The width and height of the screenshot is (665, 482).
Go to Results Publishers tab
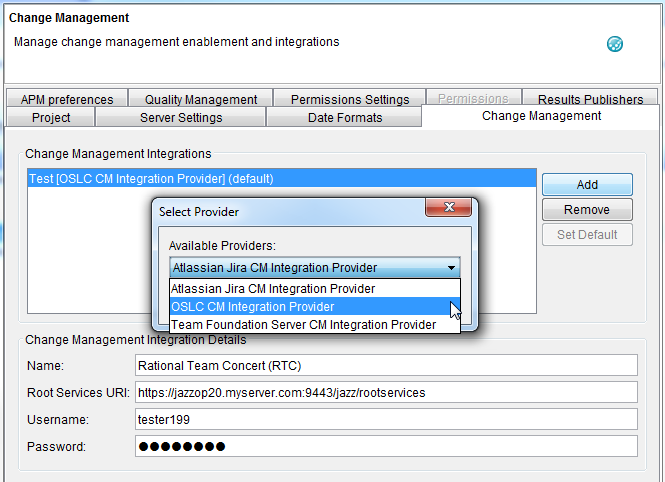click(590, 98)
